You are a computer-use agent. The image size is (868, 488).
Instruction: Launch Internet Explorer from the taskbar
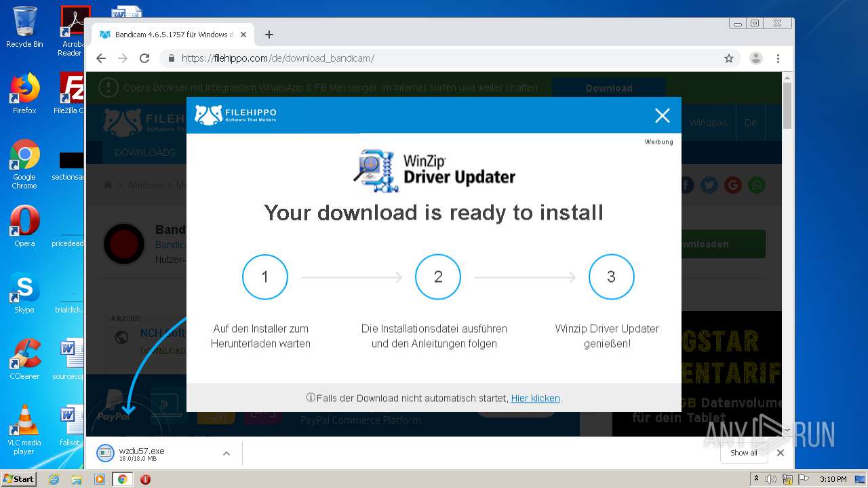pyautogui.click(x=54, y=479)
